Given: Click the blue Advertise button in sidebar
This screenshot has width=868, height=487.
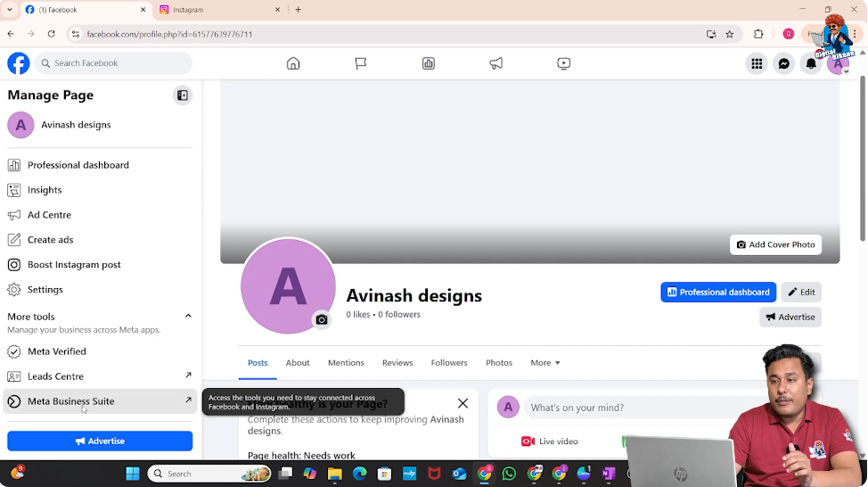Looking at the screenshot, I should tap(100, 441).
